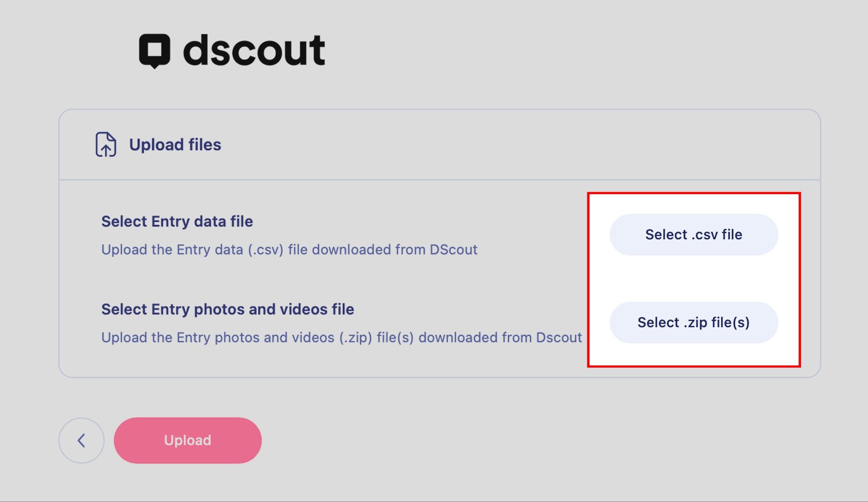Click the (.zip) text in the description
This screenshot has height=502, width=868.
355,337
